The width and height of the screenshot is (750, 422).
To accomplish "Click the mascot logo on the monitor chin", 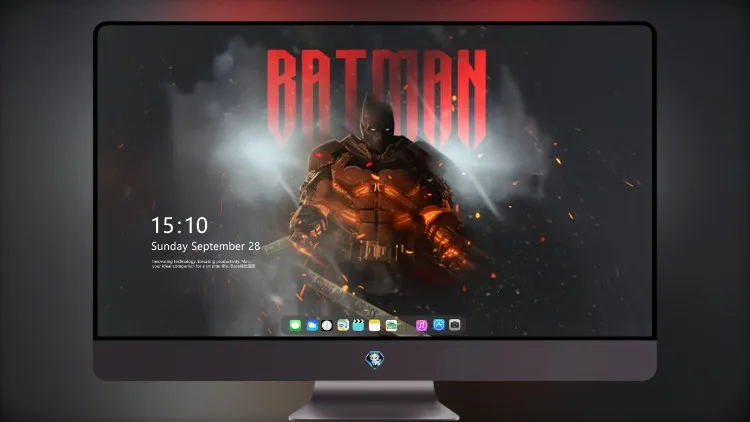I will (375, 360).
